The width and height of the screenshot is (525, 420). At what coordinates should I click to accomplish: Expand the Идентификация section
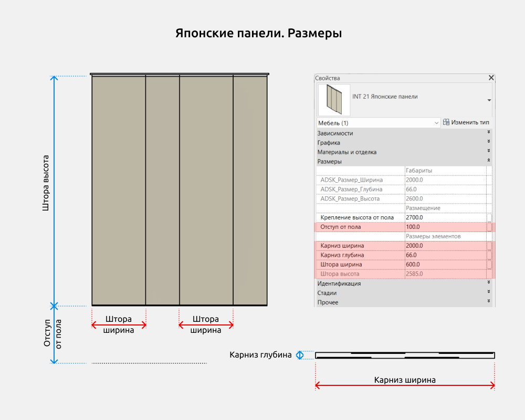(x=488, y=282)
